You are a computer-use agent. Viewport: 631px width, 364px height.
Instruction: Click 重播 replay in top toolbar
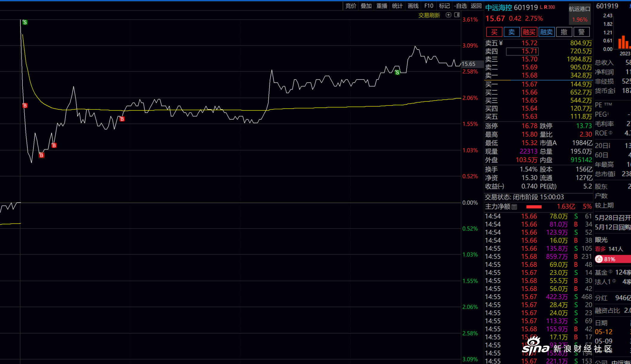pos(382,6)
